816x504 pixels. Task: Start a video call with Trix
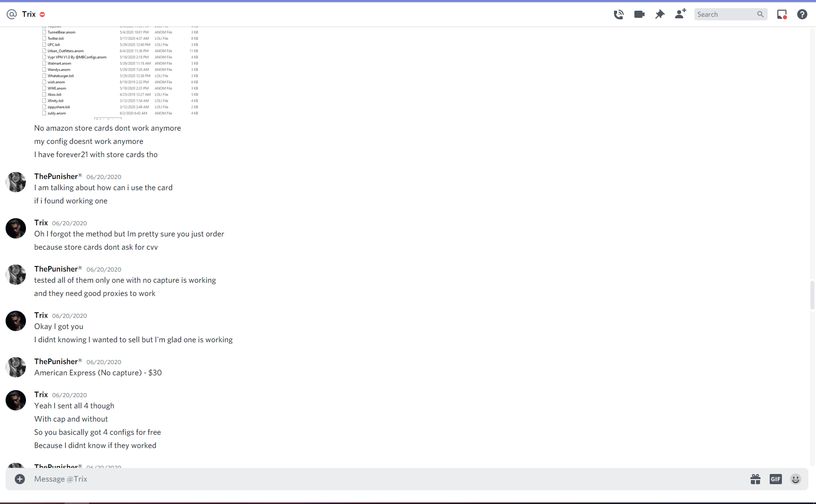pos(639,14)
